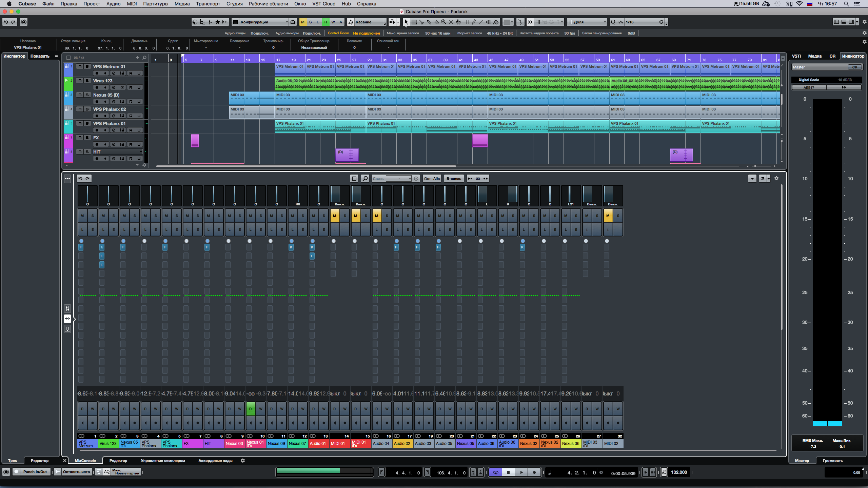Open the Касание automation mode dropdown
The width and height of the screenshot is (868, 488).
click(370, 22)
